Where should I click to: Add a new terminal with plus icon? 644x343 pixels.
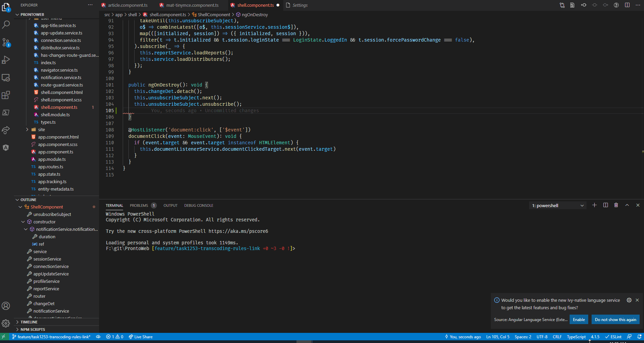pyautogui.click(x=595, y=205)
